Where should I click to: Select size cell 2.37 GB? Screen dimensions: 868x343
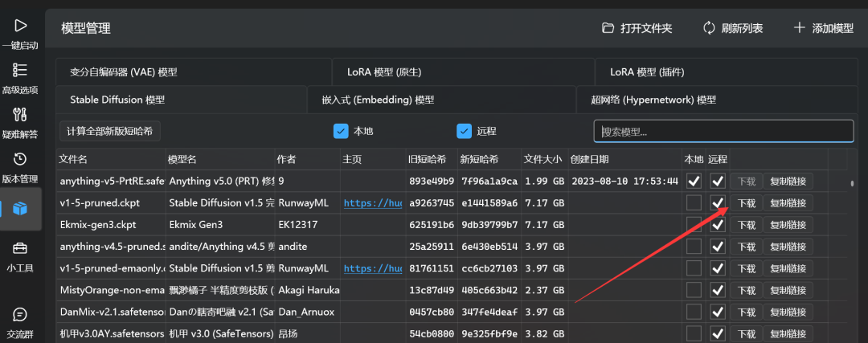point(543,290)
